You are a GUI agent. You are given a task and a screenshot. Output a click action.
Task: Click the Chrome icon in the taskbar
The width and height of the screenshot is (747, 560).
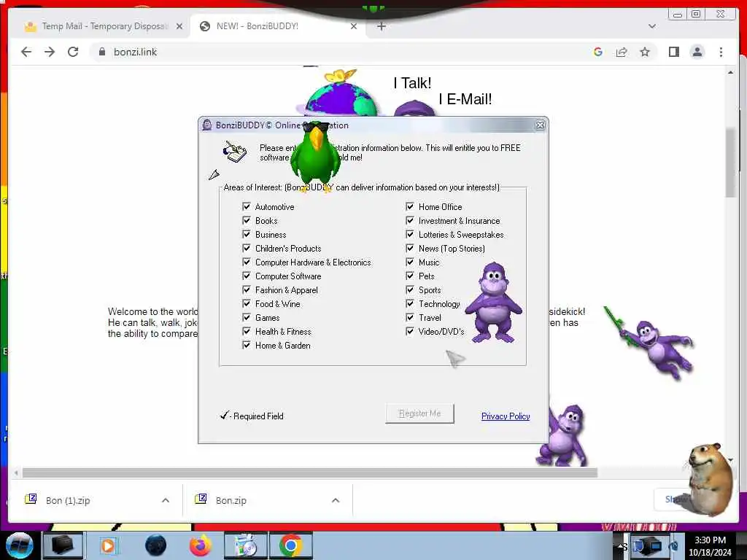point(290,545)
